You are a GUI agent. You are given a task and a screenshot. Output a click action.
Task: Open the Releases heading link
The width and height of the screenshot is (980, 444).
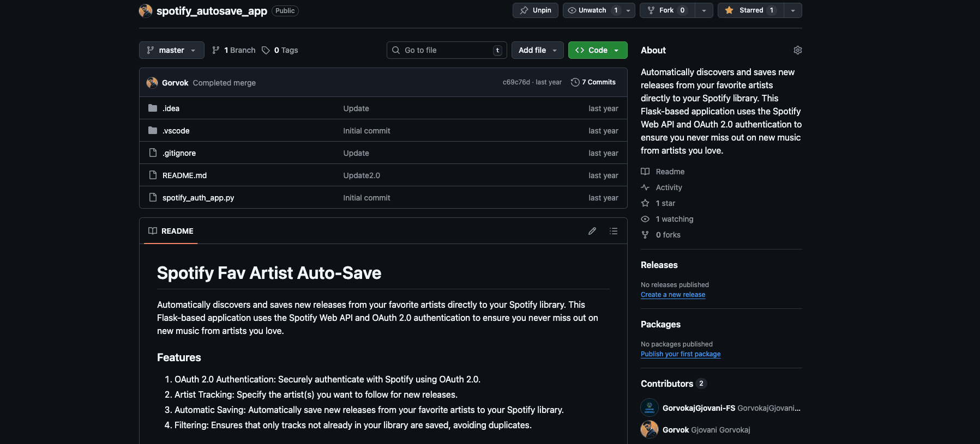tap(659, 265)
